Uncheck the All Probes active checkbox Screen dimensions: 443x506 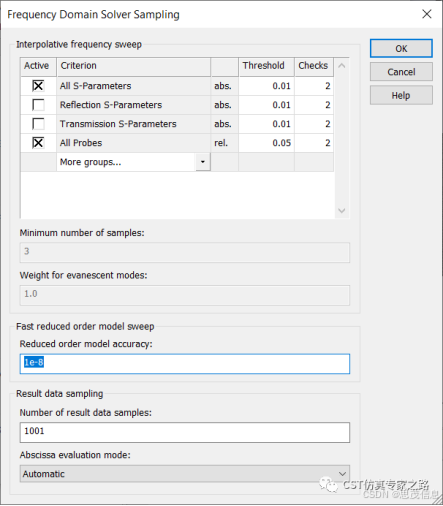click(38, 143)
